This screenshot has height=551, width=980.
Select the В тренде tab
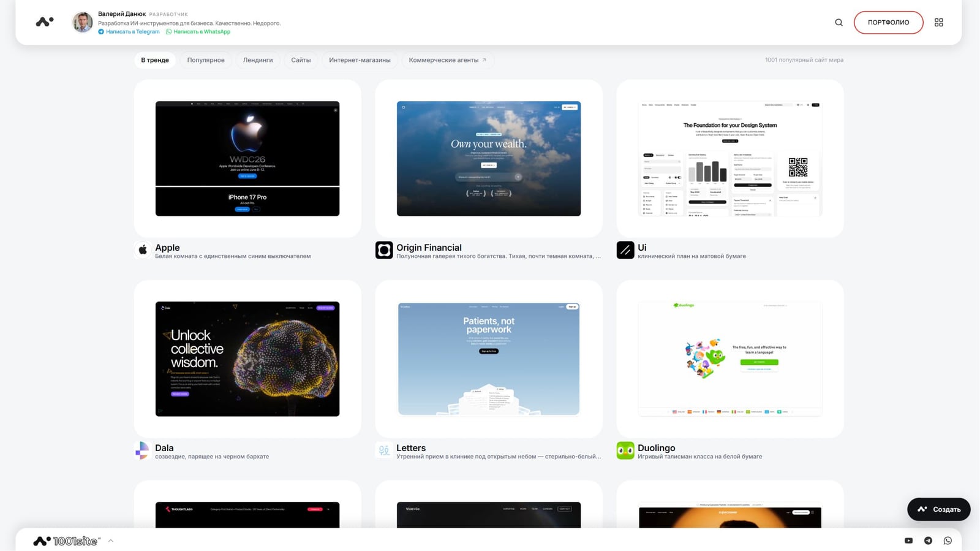[x=155, y=60]
